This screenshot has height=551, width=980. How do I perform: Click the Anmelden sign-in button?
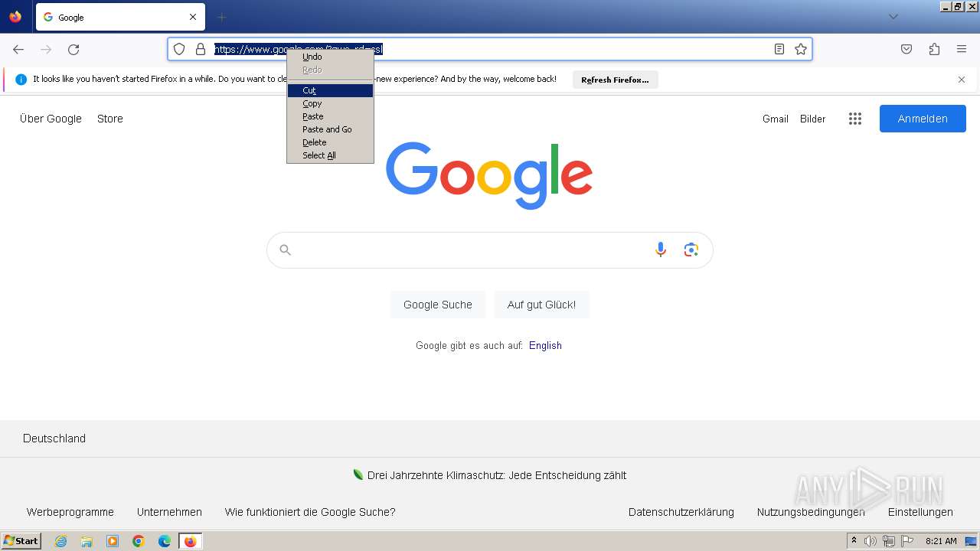click(923, 119)
